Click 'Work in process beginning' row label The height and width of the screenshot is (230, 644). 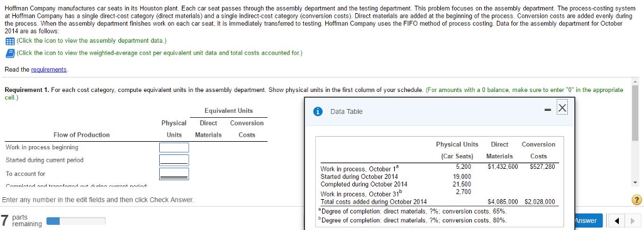(x=42, y=147)
